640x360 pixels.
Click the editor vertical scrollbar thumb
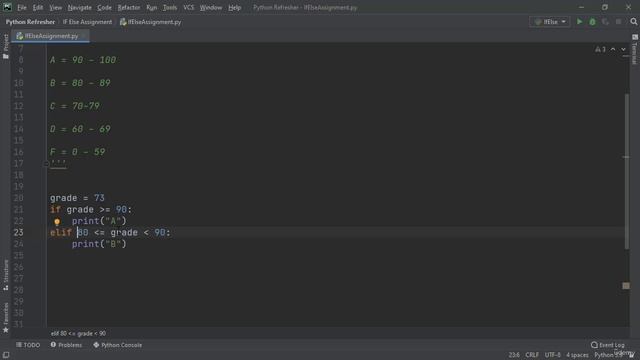(627, 171)
